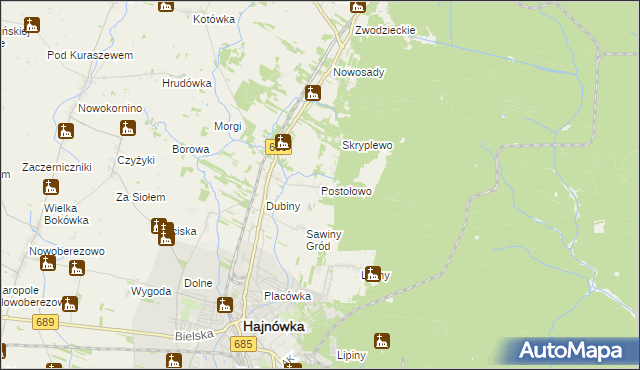This screenshot has height=370, width=640.
Task: Click the Zaczerniczniki label
Action: pyautogui.click(x=57, y=167)
